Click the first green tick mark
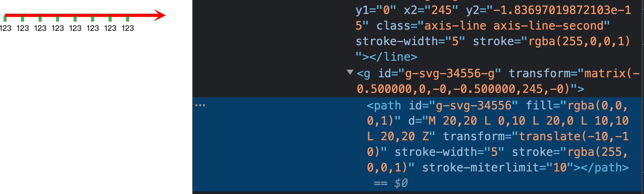The height and width of the screenshot is (194, 644). click(6, 19)
